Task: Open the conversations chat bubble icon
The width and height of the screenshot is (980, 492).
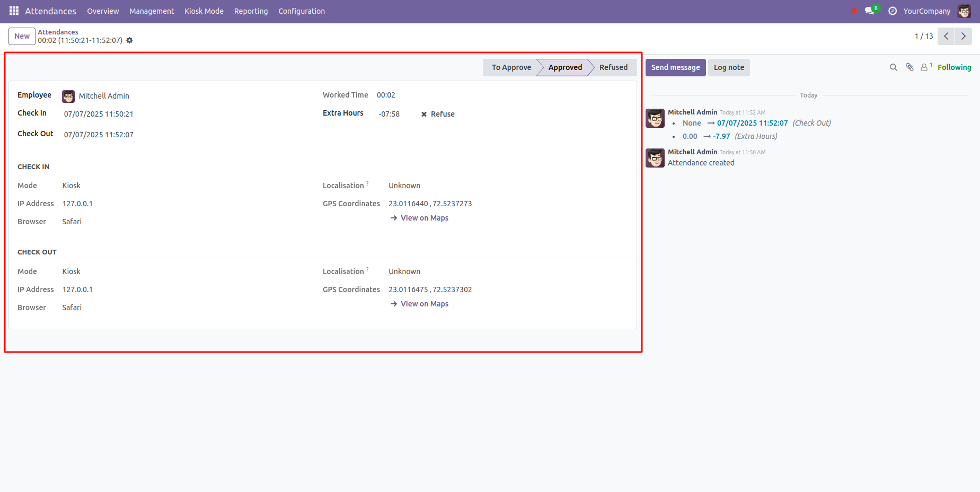Action: (869, 11)
